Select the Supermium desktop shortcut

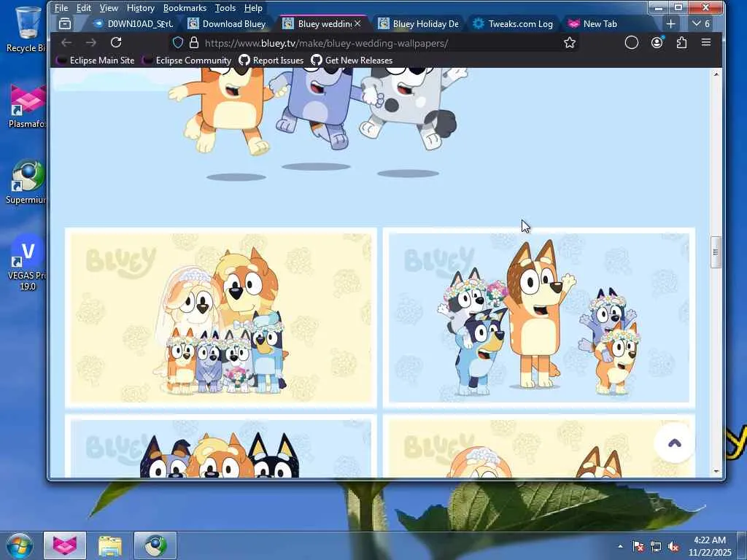coord(27,182)
